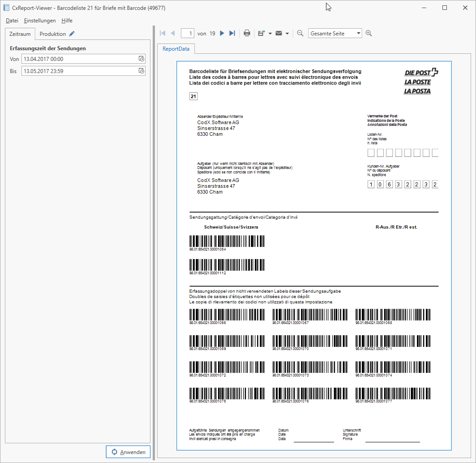This screenshot has height=463, width=476.
Task: Click the export report icon
Action: (261, 34)
